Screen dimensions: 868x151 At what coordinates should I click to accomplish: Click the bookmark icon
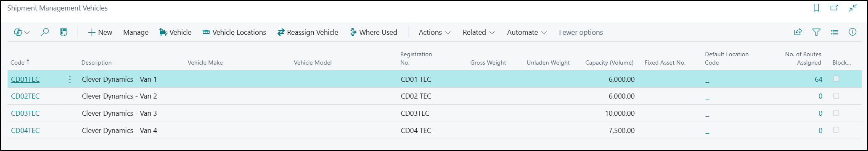[x=816, y=8]
